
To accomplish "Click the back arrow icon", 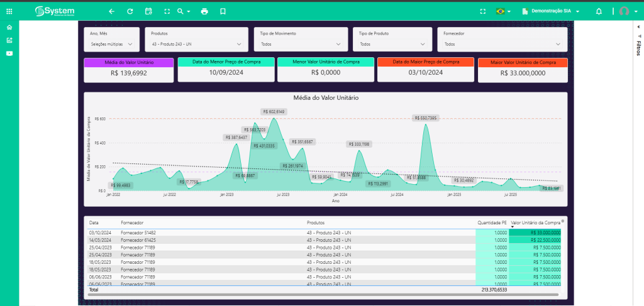I will tap(111, 11).
